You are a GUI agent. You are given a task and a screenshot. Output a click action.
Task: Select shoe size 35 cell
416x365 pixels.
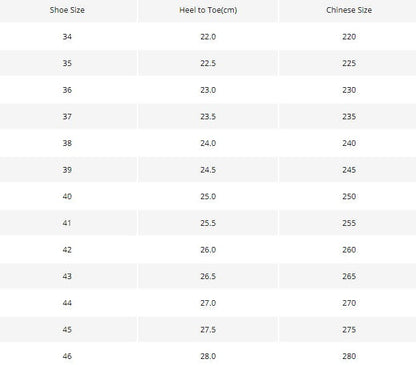point(67,63)
